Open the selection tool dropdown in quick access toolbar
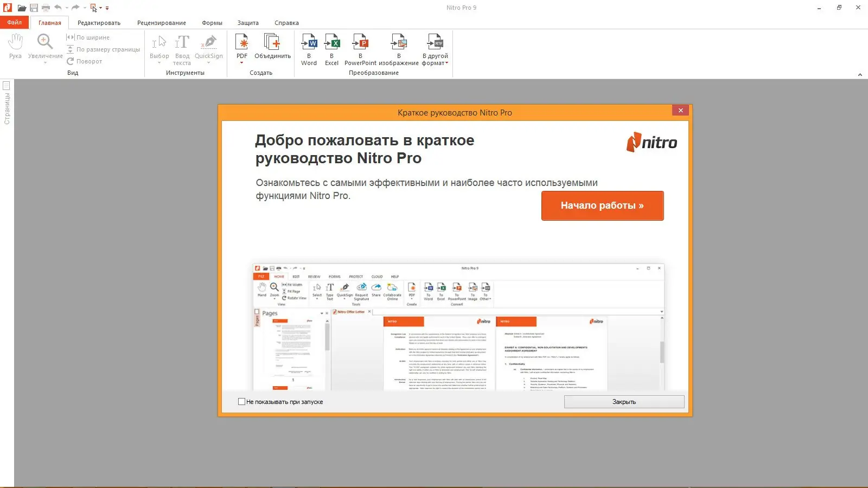 click(101, 8)
